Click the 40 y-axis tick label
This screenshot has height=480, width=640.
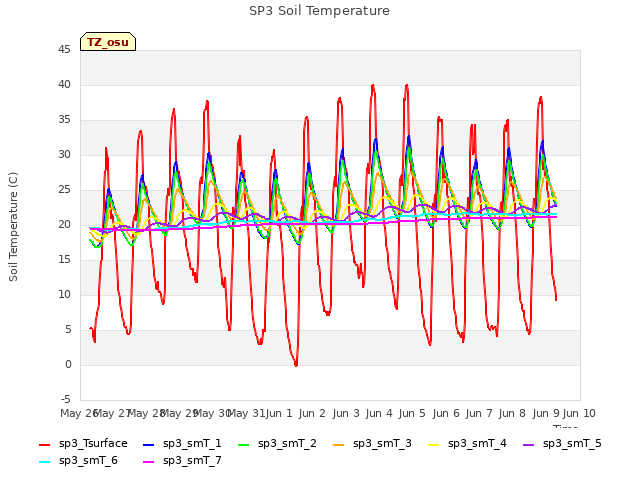pos(64,84)
